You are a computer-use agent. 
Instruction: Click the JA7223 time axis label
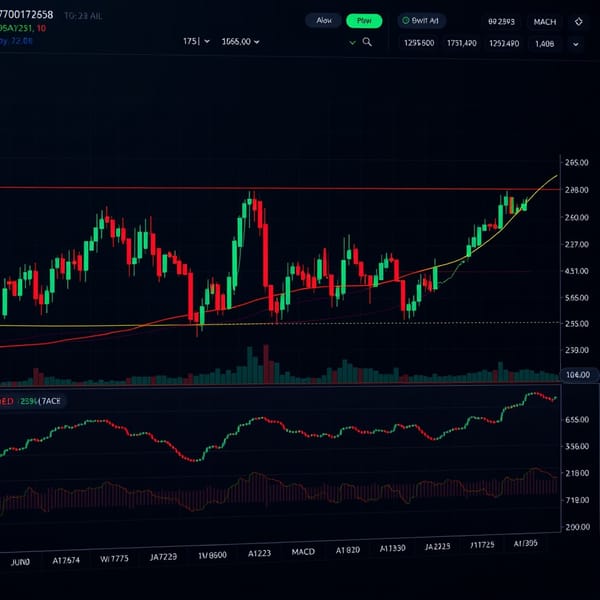(163, 557)
